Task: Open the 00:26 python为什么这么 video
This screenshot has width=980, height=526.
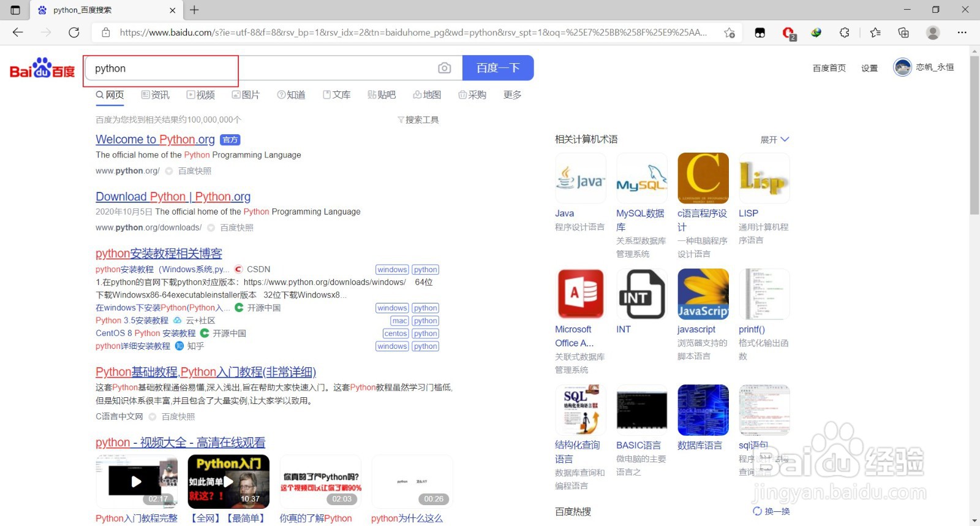Action: click(x=412, y=481)
